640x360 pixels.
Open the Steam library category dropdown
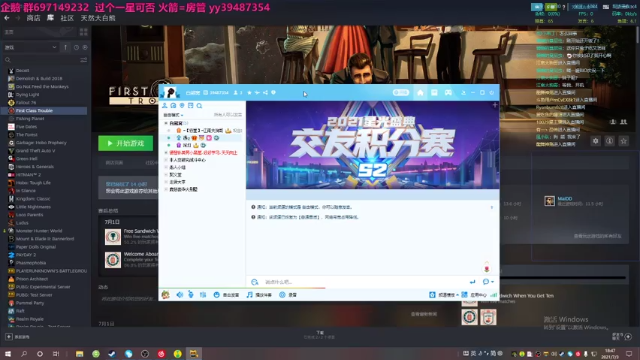(31, 47)
